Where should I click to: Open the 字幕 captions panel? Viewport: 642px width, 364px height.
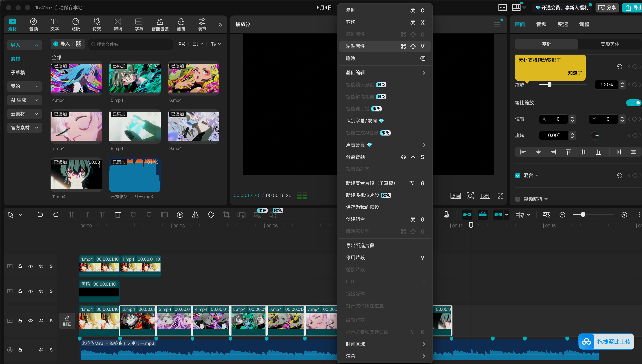click(x=139, y=25)
